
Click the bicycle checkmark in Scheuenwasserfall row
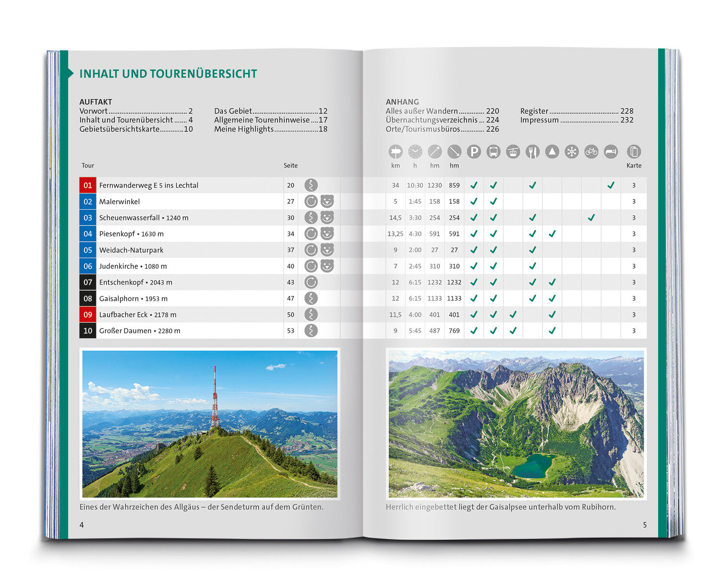point(591,218)
